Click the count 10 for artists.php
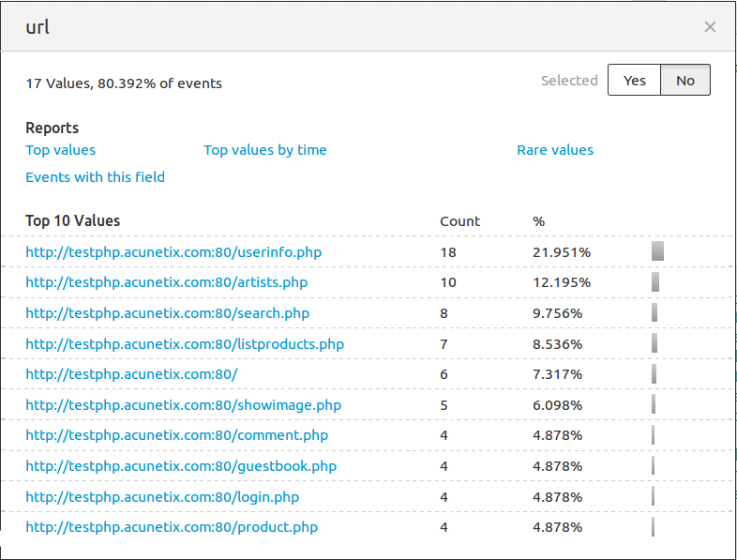Screen dimensions: 737x560 (448, 282)
